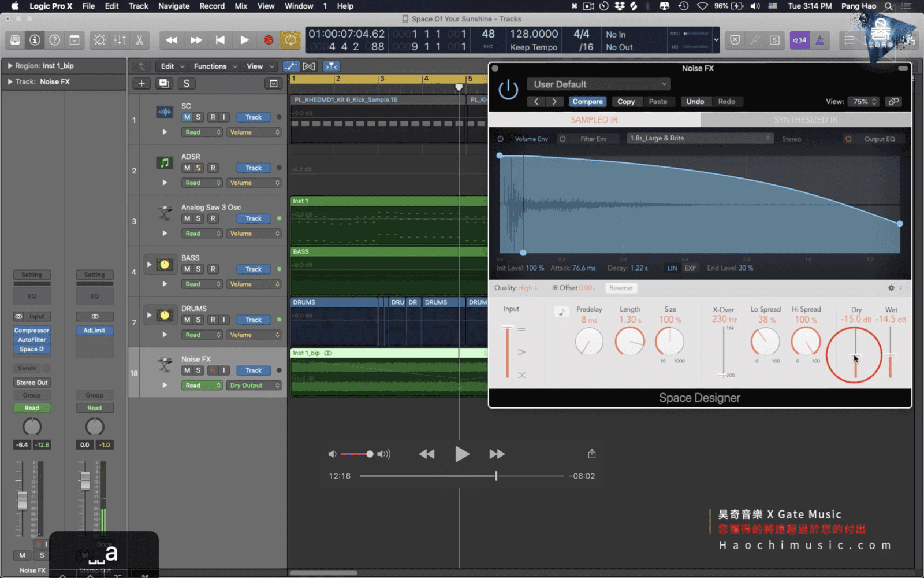Open the Functions menu in Tracks area
The height and width of the screenshot is (578, 924).
215,66
